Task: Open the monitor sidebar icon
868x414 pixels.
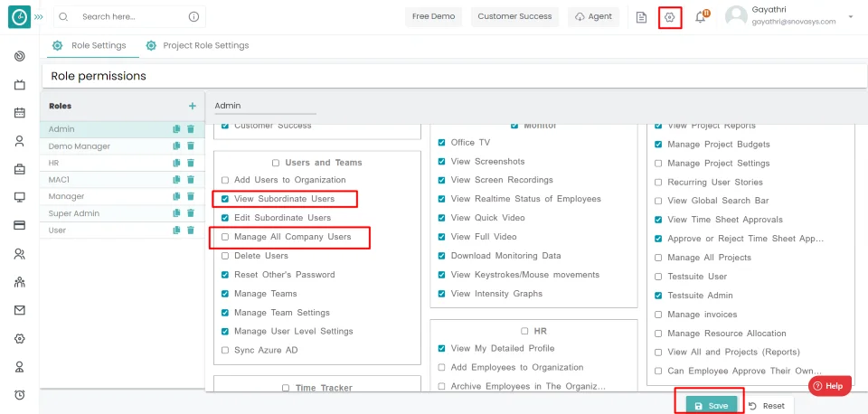Action: pyautogui.click(x=20, y=197)
